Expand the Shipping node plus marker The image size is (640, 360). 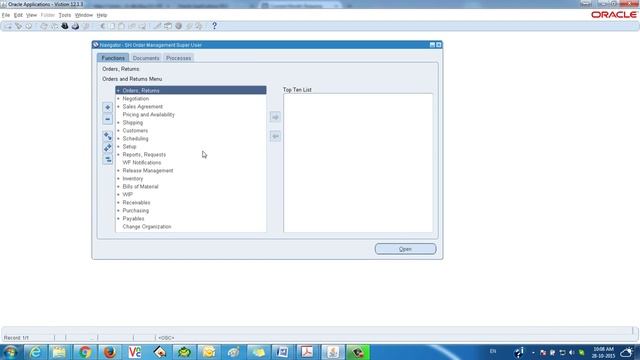(118, 122)
